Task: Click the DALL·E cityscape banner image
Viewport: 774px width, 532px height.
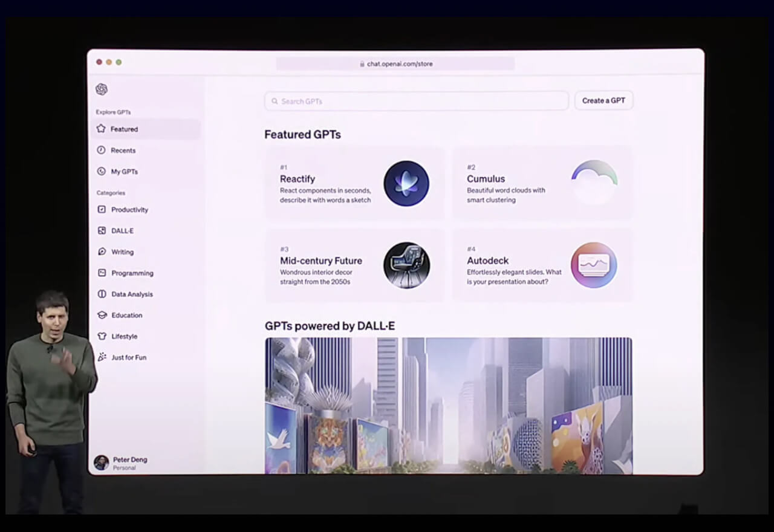Action: 448,405
